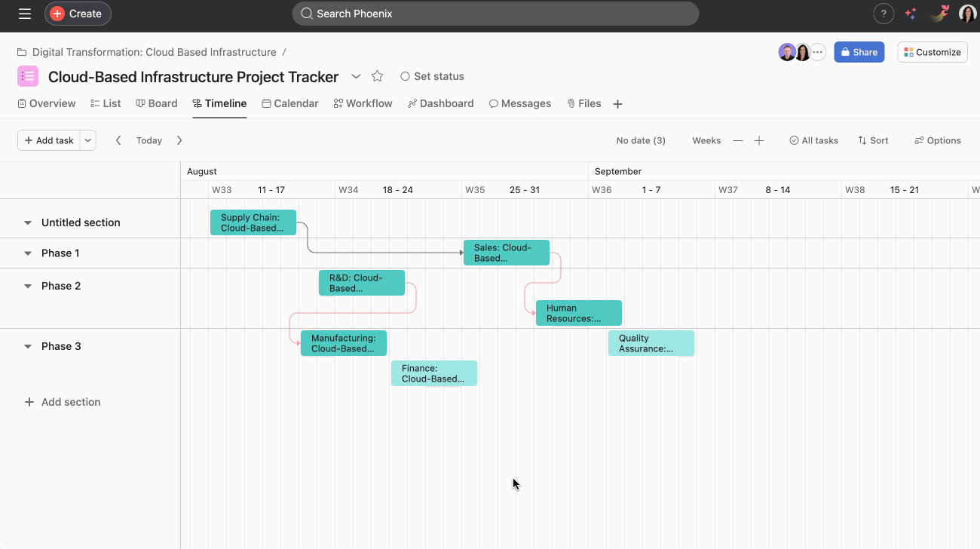Select the Quality Assurance task bar

[x=651, y=343]
